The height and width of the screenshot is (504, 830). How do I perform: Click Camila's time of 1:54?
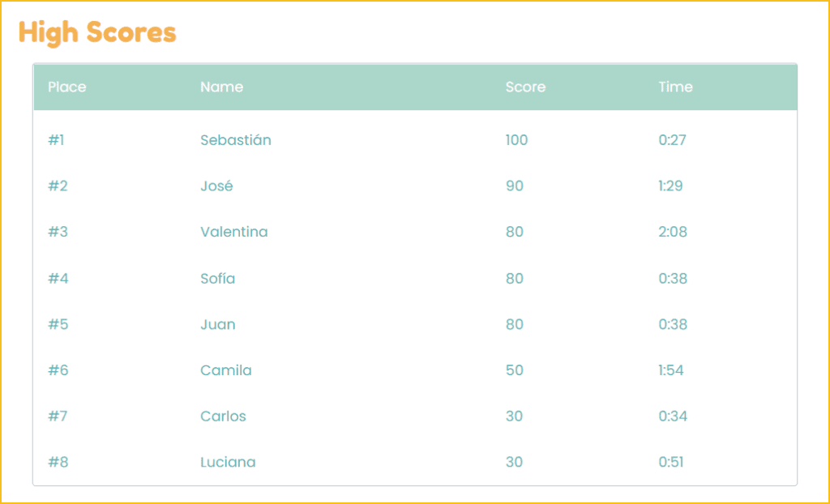670,370
